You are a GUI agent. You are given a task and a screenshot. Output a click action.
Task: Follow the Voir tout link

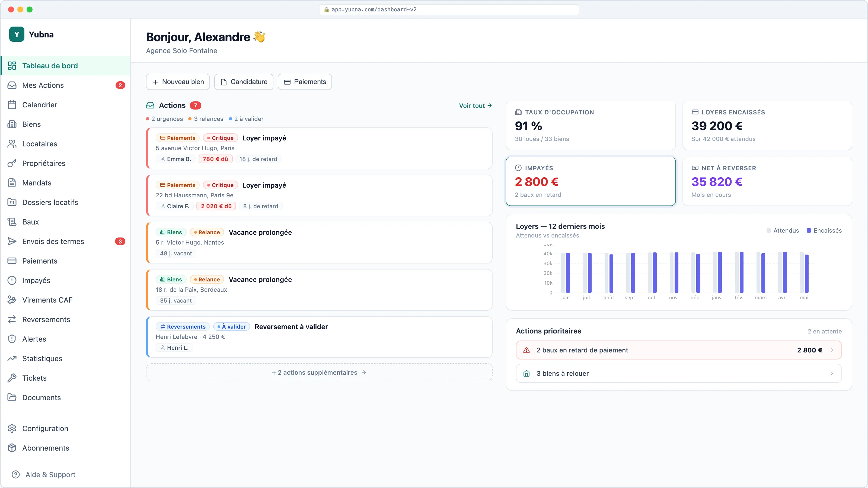[476, 106]
